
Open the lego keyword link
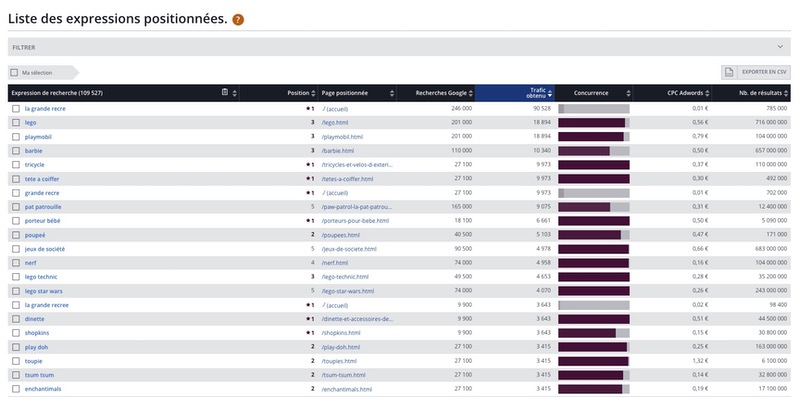coord(30,122)
